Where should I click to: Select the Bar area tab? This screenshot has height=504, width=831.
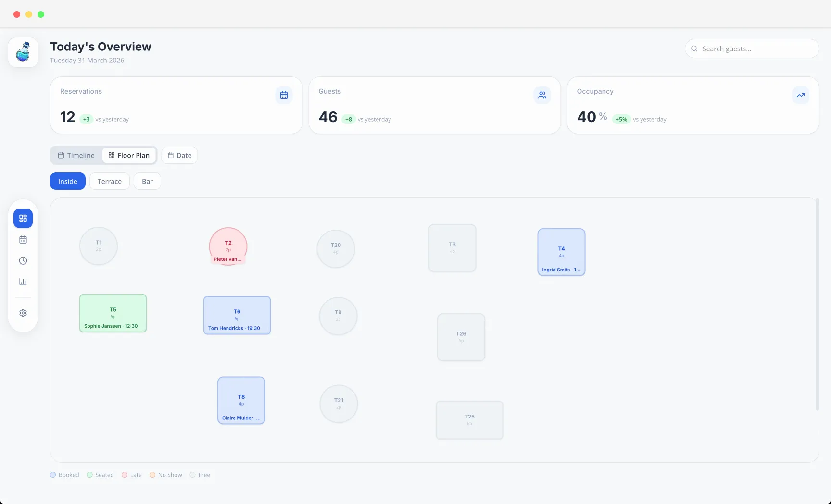coord(147,181)
